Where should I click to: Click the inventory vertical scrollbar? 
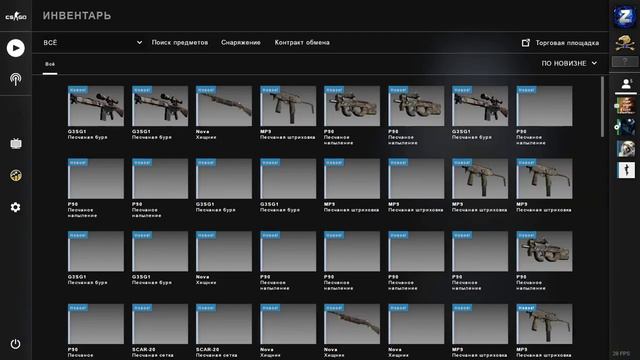602,107
